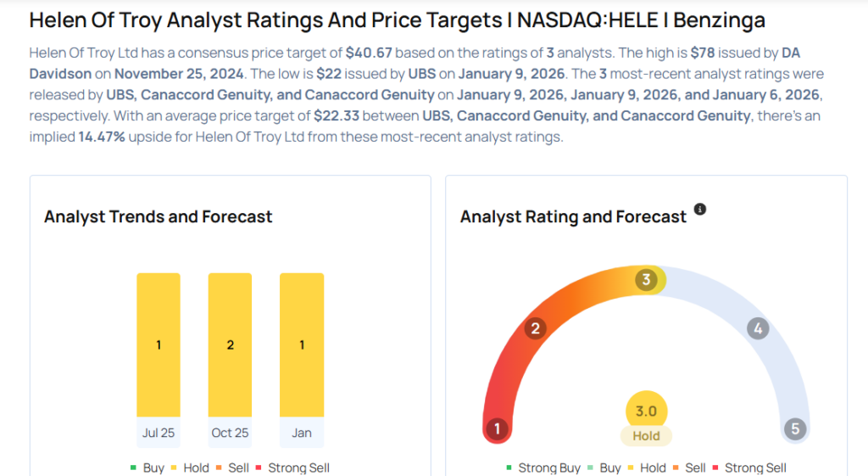868x476 pixels.
Task: Click the Analyst Trends and Forecast heading
Action: tap(159, 216)
